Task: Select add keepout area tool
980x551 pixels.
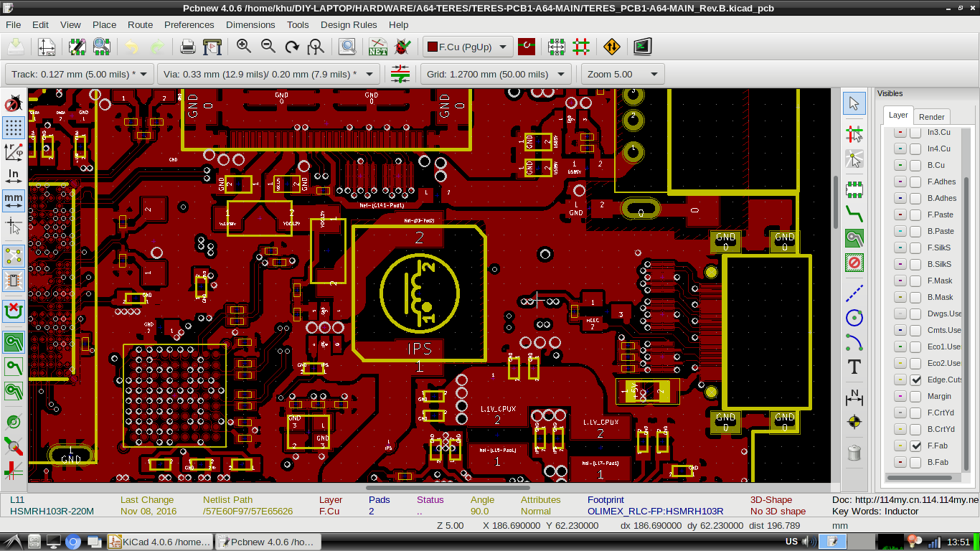Action: point(854,263)
